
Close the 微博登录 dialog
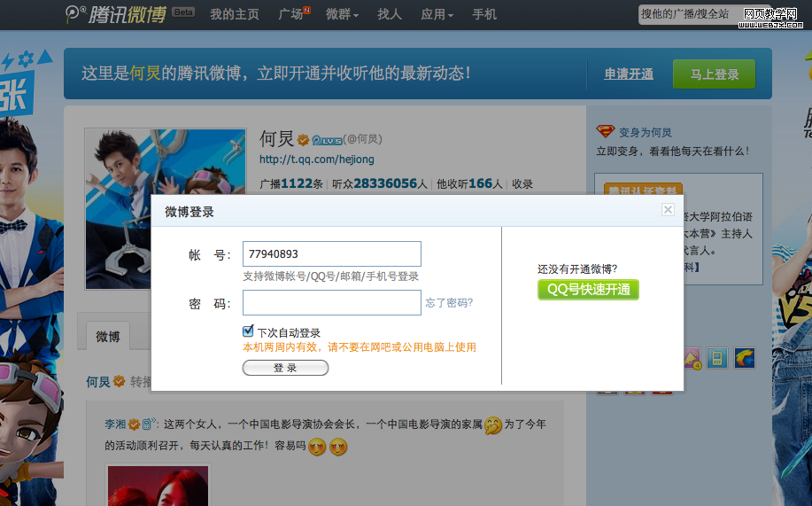[x=668, y=210]
